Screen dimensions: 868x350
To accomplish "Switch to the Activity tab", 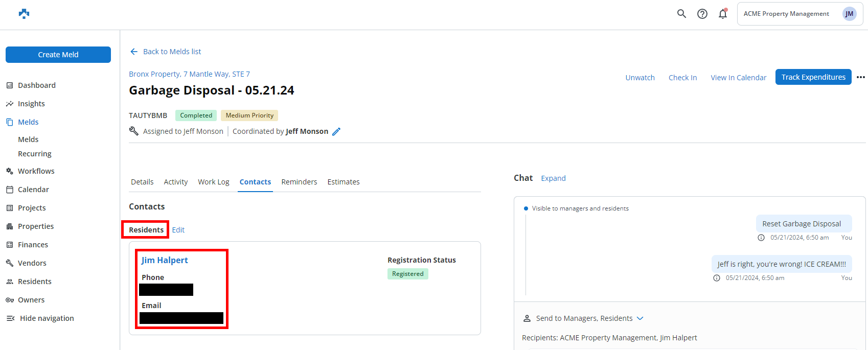I will click(175, 182).
